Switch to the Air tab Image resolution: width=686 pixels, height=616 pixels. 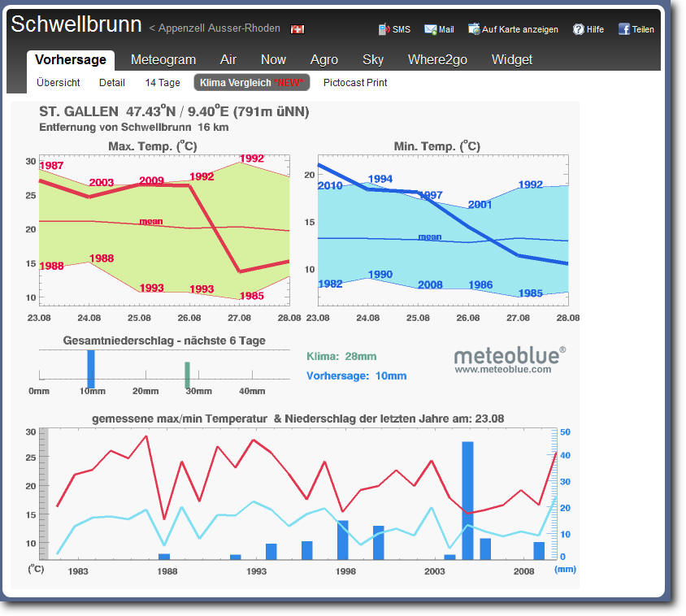pos(228,59)
